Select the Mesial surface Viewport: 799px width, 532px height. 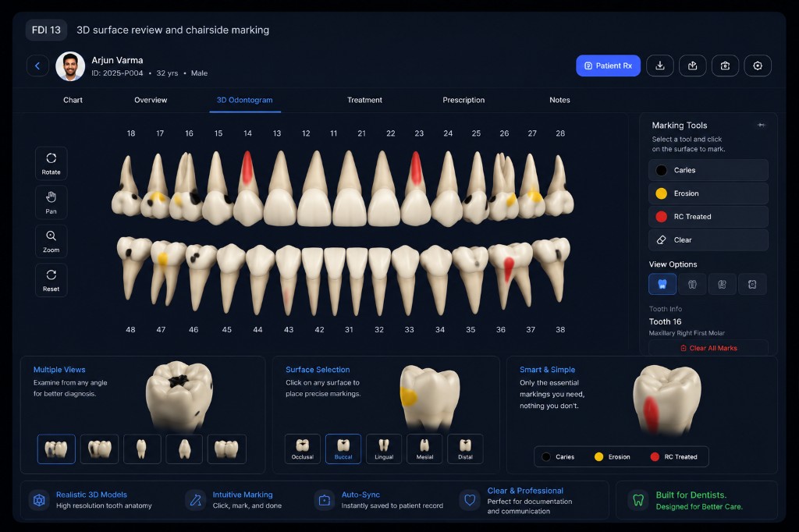coord(424,449)
